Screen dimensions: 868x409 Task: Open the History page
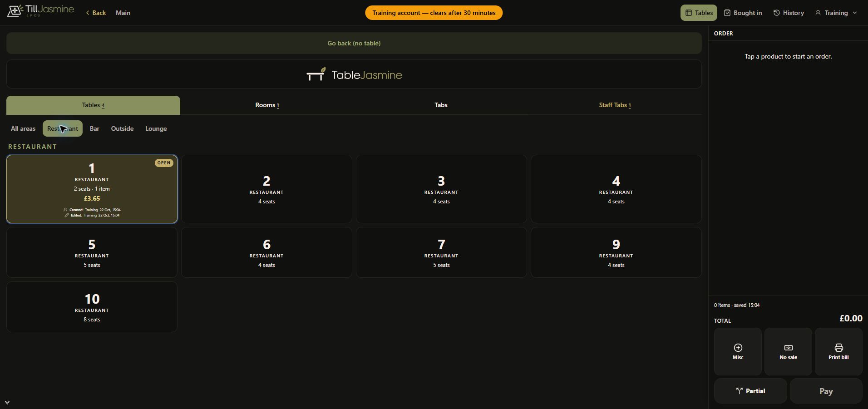click(789, 13)
